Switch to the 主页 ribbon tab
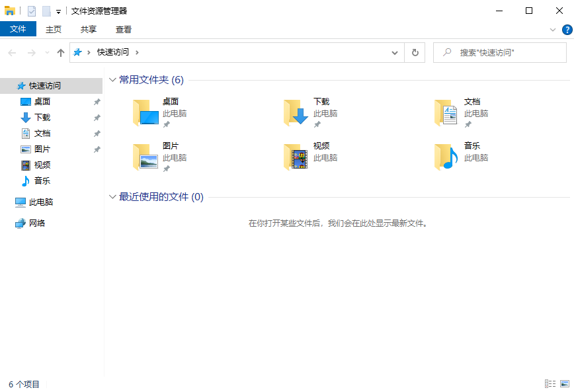Viewport: 576px width, 392px height. click(x=54, y=29)
